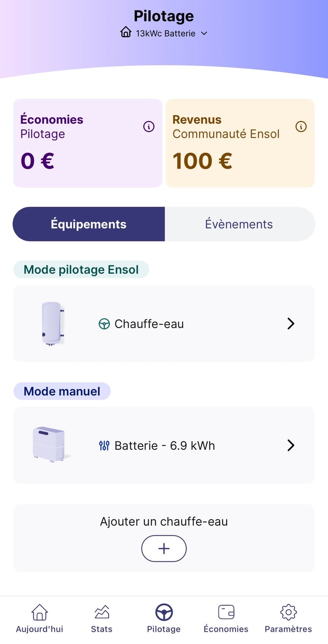Tap the water heater thumbnail image
The width and height of the screenshot is (328, 644).
click(x=52, y=324)
